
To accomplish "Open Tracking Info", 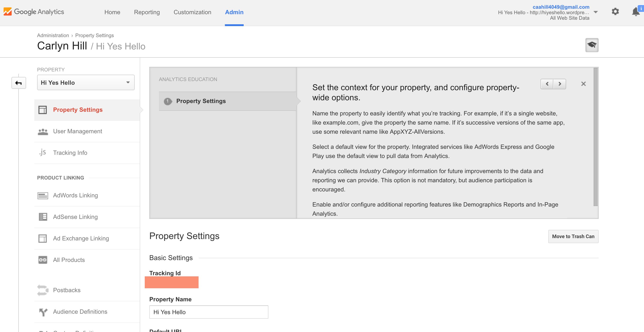I will tap(87, 153).
